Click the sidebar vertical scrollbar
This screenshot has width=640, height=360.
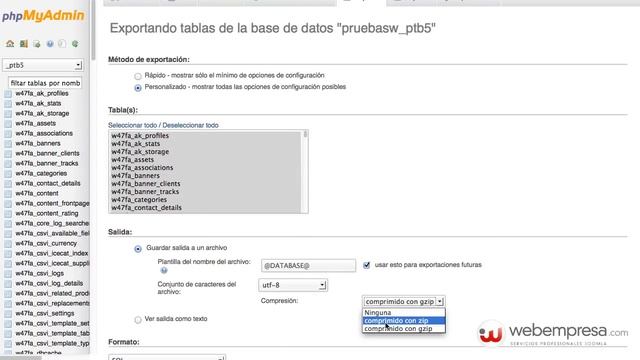click(x=93, y=29)
